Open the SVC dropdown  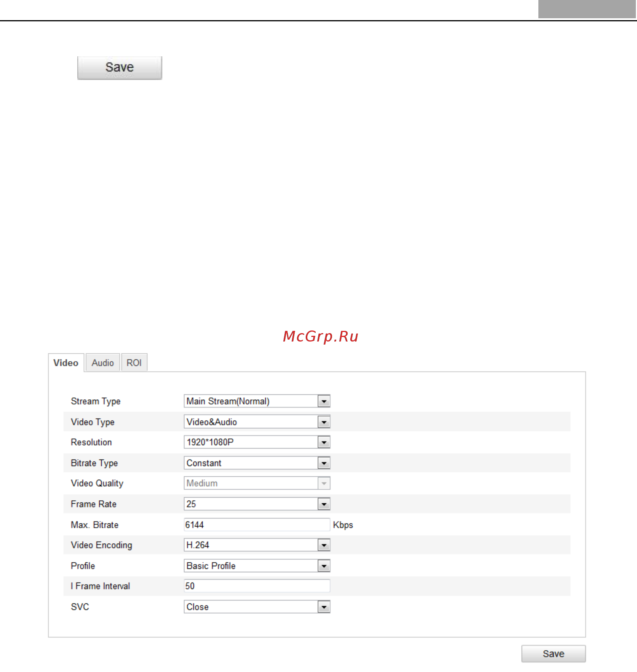click(257, 607)
